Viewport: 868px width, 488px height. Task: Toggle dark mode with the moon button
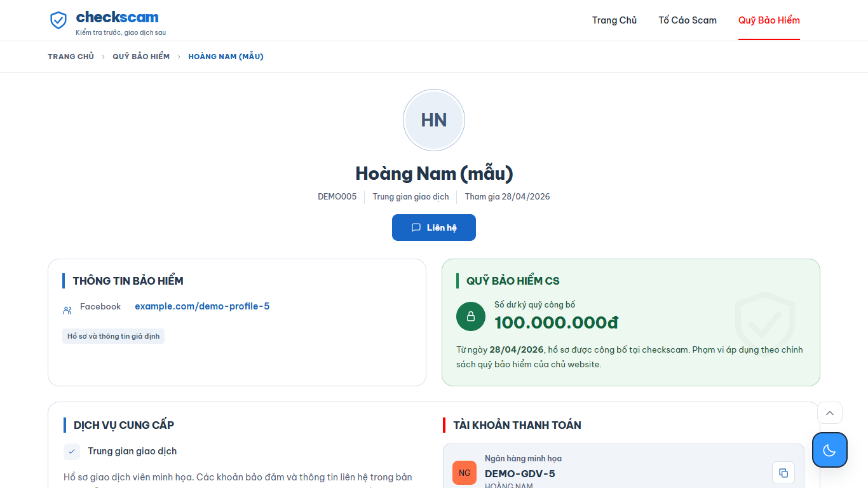pyautogui.click(x=829, y=450)
